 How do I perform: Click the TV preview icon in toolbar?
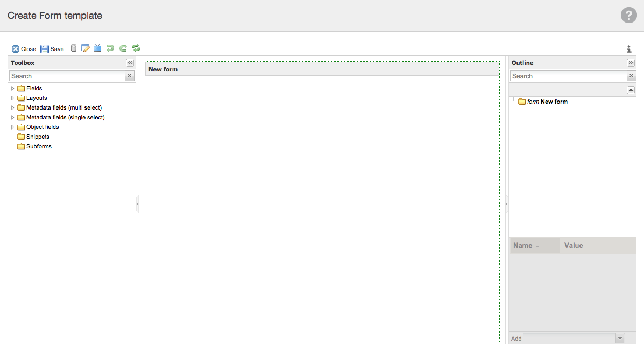point(97,48)
